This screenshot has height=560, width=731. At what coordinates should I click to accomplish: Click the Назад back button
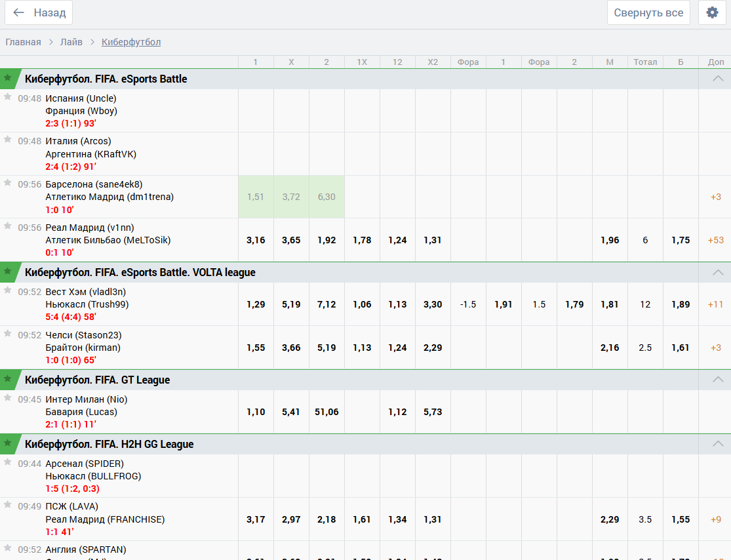[x=39, y=12]
